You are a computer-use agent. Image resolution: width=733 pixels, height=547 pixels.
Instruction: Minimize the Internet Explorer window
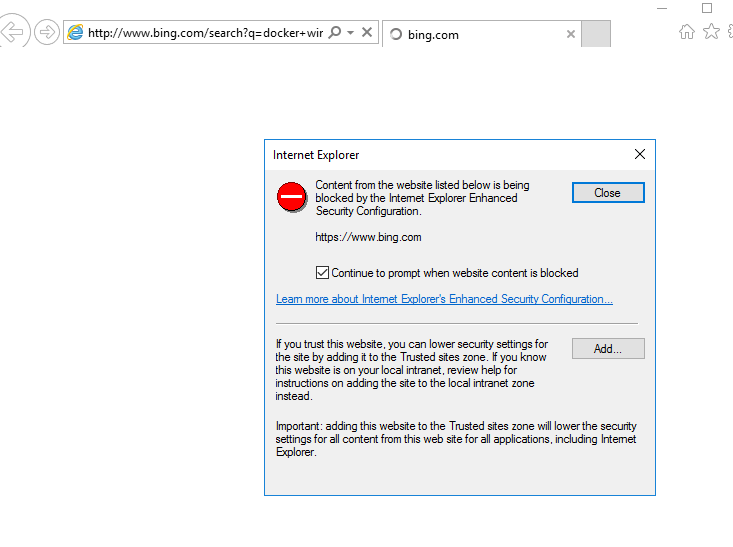click(x=661, y=8)
